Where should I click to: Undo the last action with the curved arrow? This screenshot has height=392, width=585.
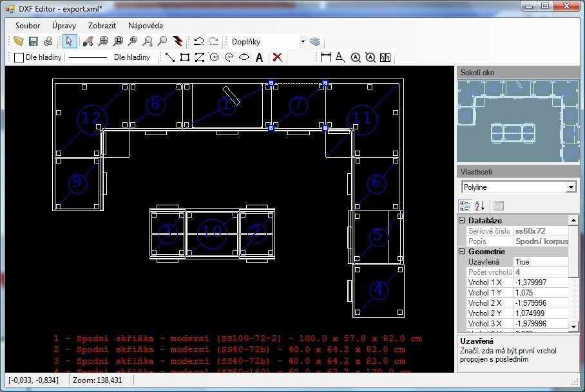pos(199,41)
